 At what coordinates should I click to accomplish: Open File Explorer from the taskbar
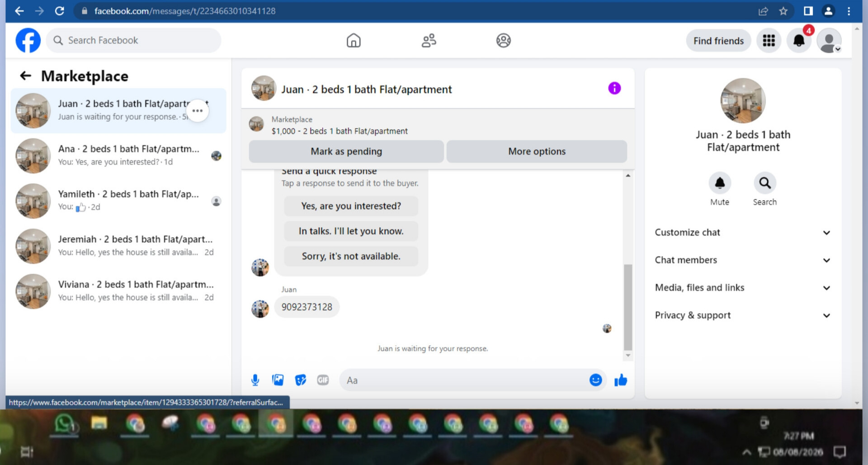pos(99,423)
